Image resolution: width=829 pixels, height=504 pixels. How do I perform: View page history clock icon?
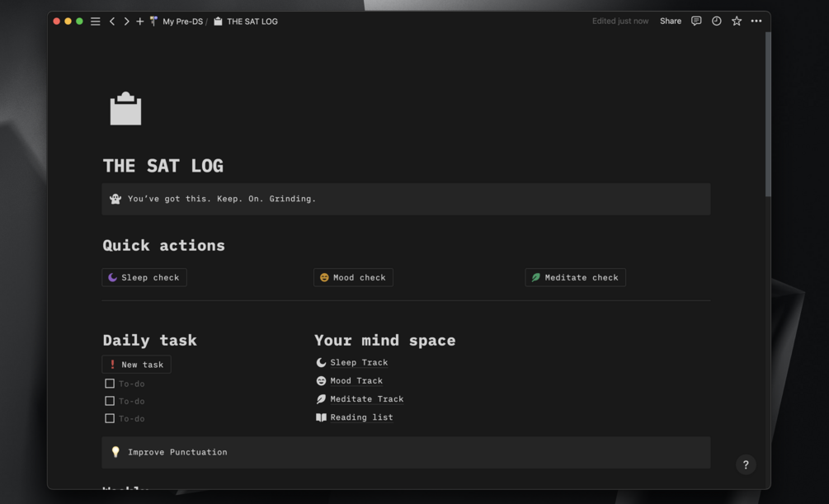[x=716, y=21]
